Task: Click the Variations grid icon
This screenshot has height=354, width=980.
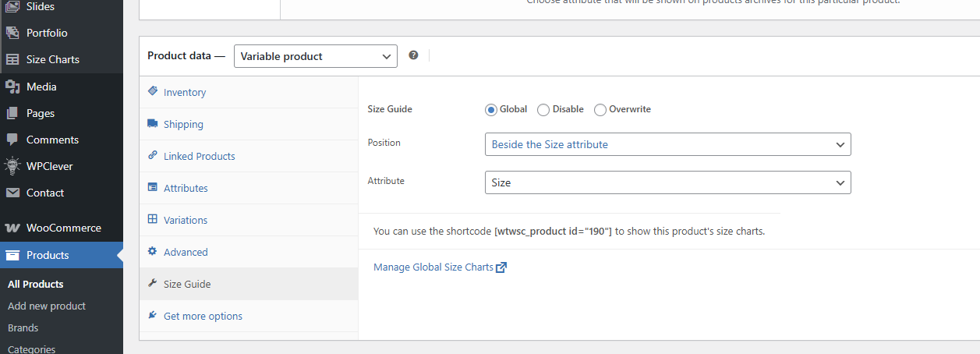Action: coord(153,219)
